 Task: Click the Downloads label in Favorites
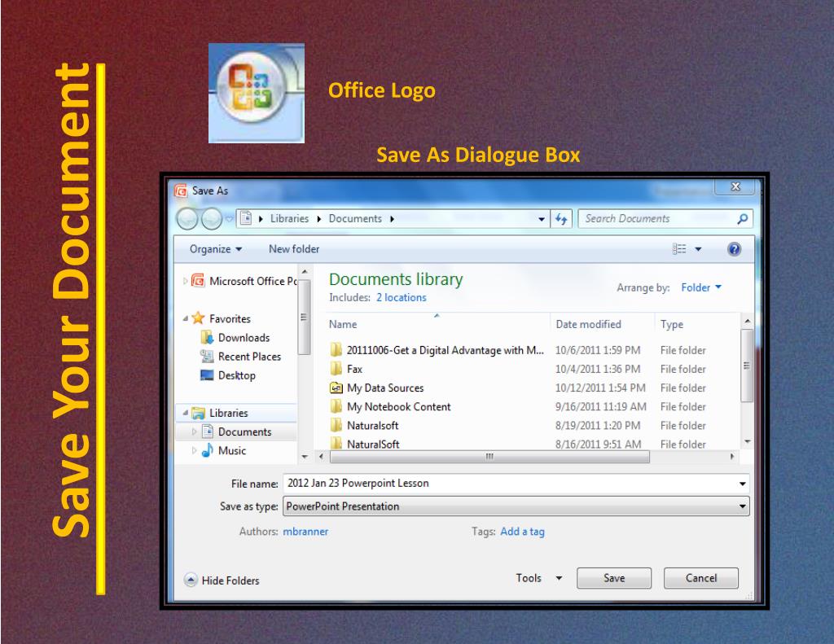pos(244,338)
